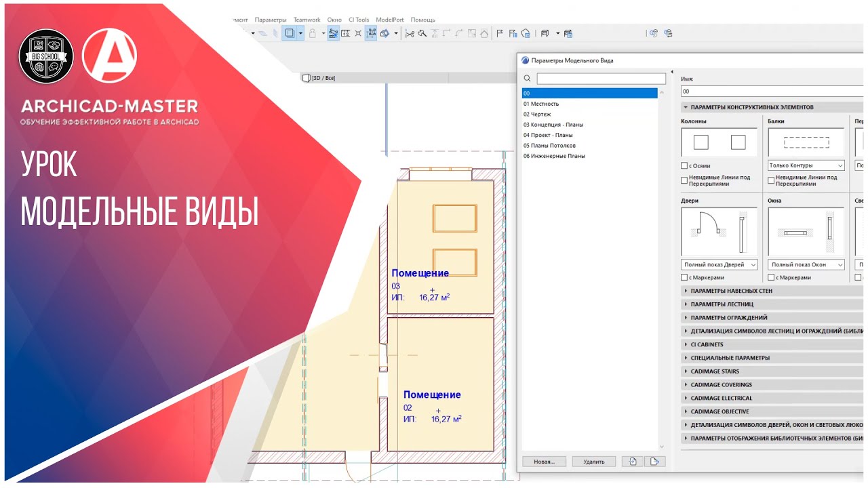Open the Teamwork menu
This screenshot has height=488, width=868.
click(x=307, y=20)
